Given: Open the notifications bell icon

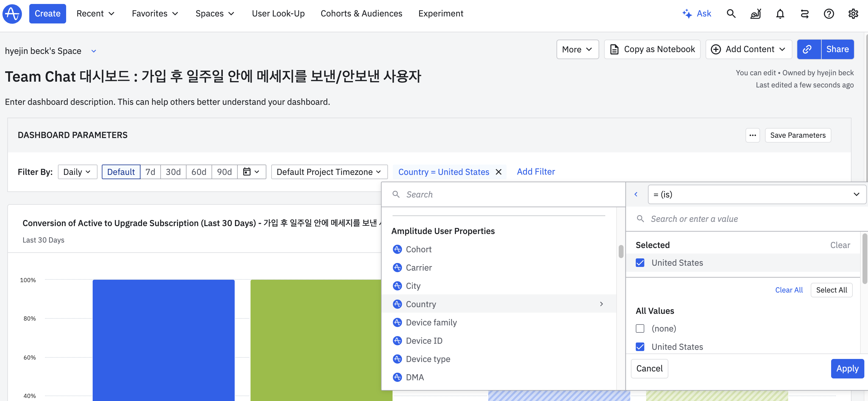Looking at the screenshot, I should [780, 13].
